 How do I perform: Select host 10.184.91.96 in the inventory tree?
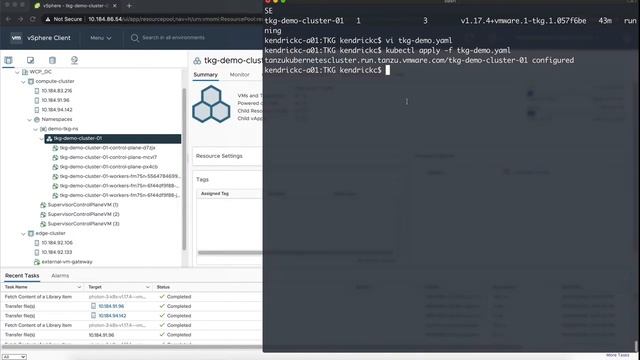(55, 100)
